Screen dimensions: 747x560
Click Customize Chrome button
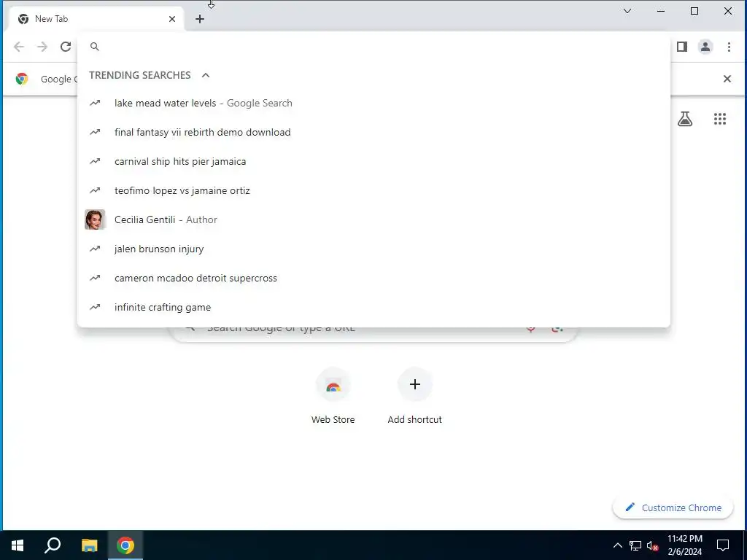[x=673, y=507]
